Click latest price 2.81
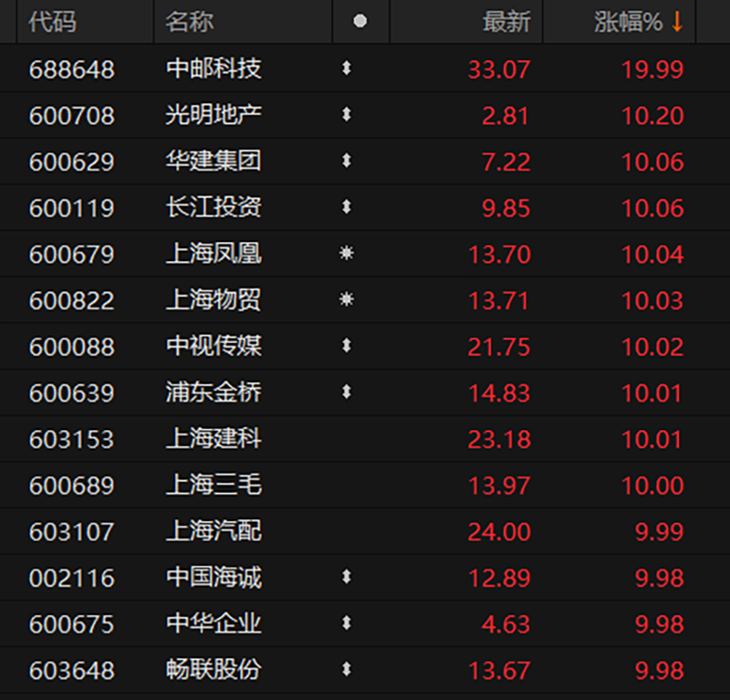 click(x=506, y=116)
